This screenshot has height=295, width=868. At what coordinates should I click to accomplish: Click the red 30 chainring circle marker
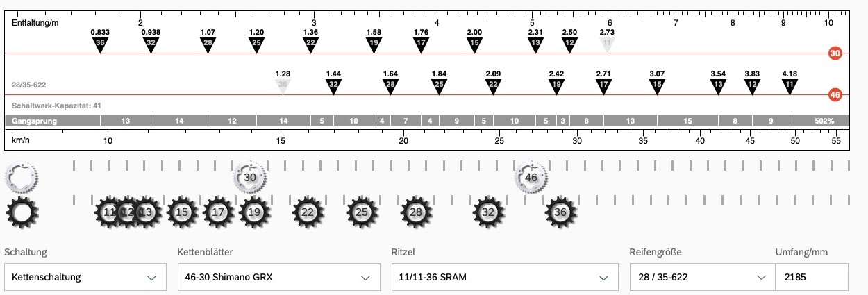click(835, 53)
